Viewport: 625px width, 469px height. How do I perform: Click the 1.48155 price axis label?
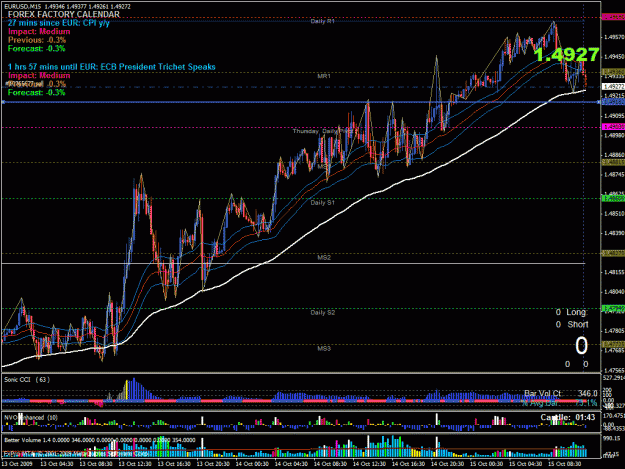click(x=614, y=272)
